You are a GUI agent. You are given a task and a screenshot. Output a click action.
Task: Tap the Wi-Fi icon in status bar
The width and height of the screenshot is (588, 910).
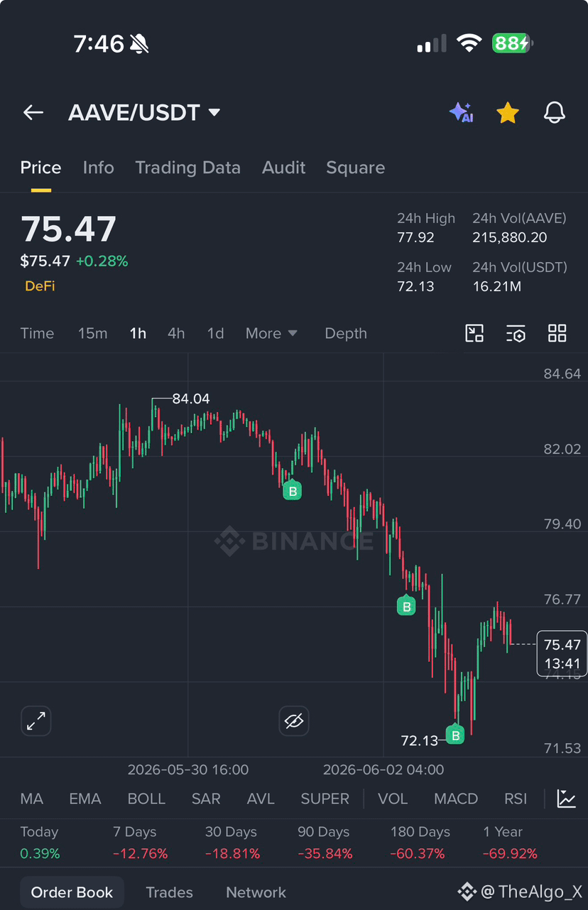tap(469, 43)
